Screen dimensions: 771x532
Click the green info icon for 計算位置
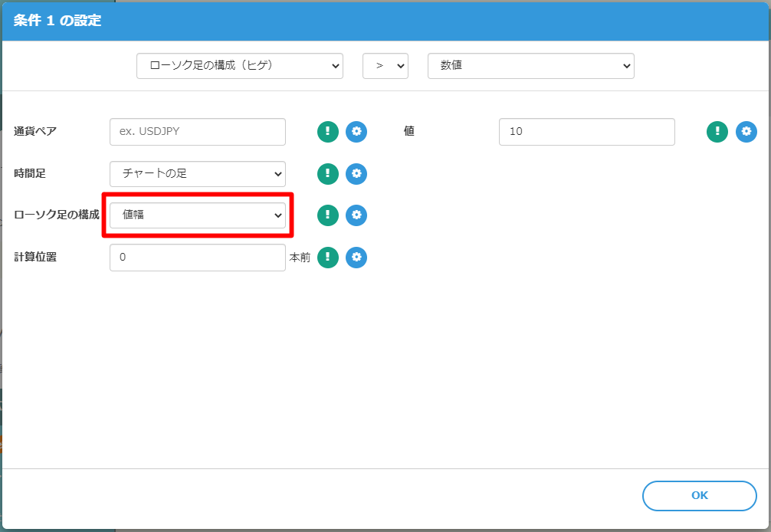pos(328,258)
